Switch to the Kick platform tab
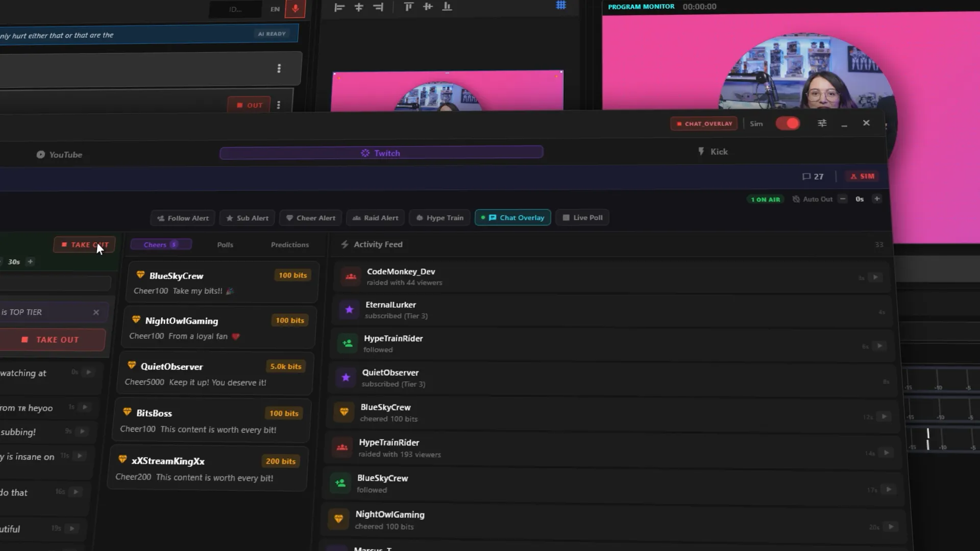 tap(713, 152)
